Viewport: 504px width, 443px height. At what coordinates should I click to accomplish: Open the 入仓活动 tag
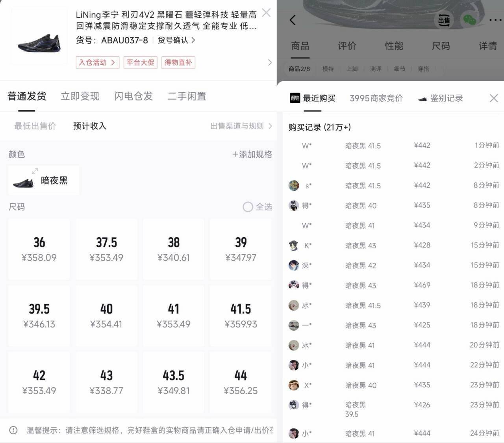(97, 63)
